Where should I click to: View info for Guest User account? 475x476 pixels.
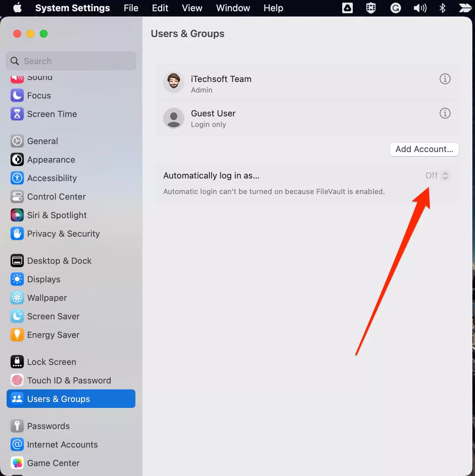[x=445, y=113]
